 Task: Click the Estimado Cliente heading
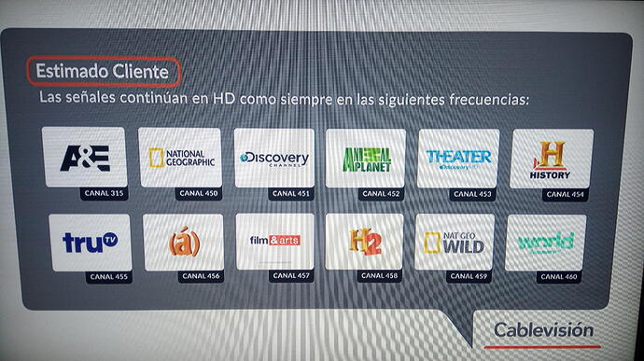(104, 72)
